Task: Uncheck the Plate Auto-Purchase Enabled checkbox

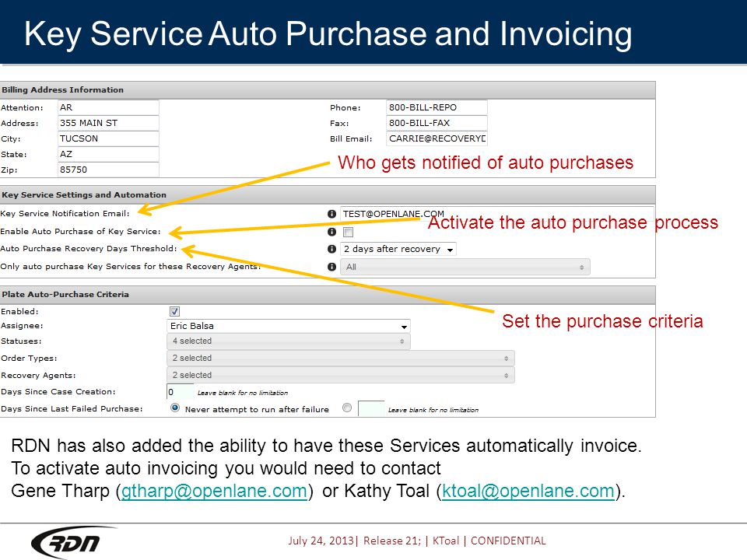Action: pos(174,311)
